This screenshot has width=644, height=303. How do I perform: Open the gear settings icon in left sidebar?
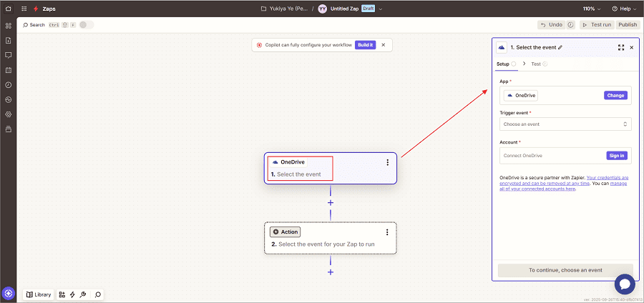tap(8, 114)
